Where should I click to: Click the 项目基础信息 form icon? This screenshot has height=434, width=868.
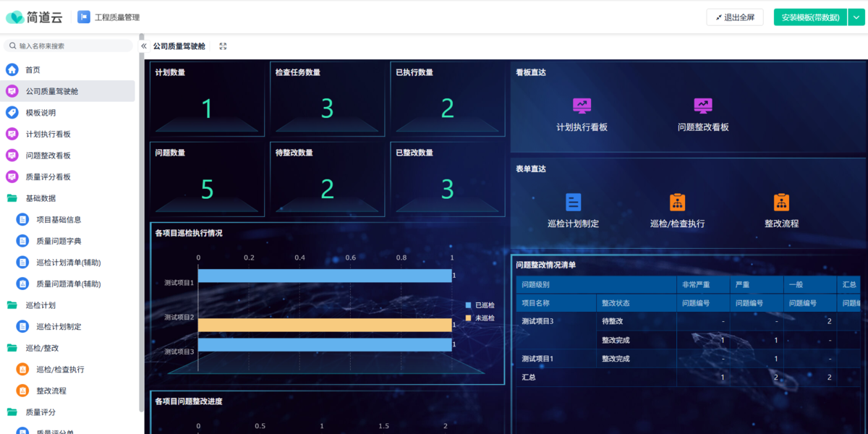coord(22,220)
